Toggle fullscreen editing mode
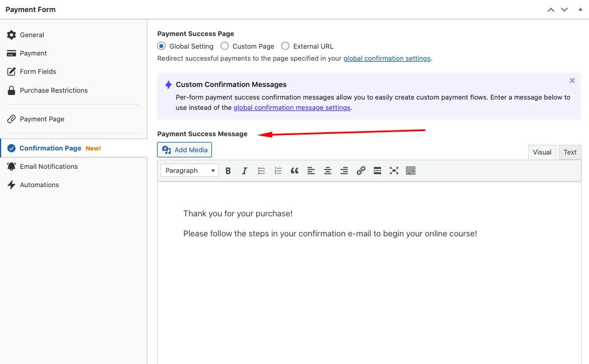Image resolution: width=589 pixels, height=364 pixels. [x=394, y=170]
